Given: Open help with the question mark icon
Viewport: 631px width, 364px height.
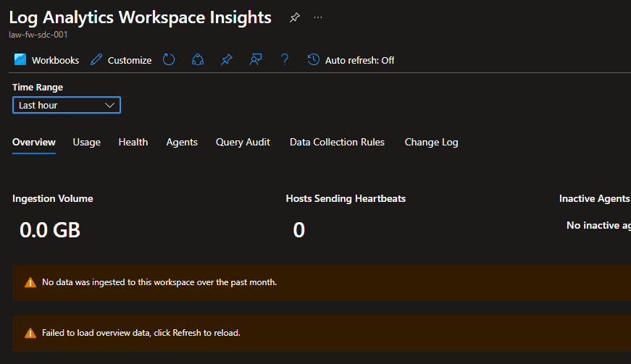Looking at the screenshot, I should click(x=285, y=60).
